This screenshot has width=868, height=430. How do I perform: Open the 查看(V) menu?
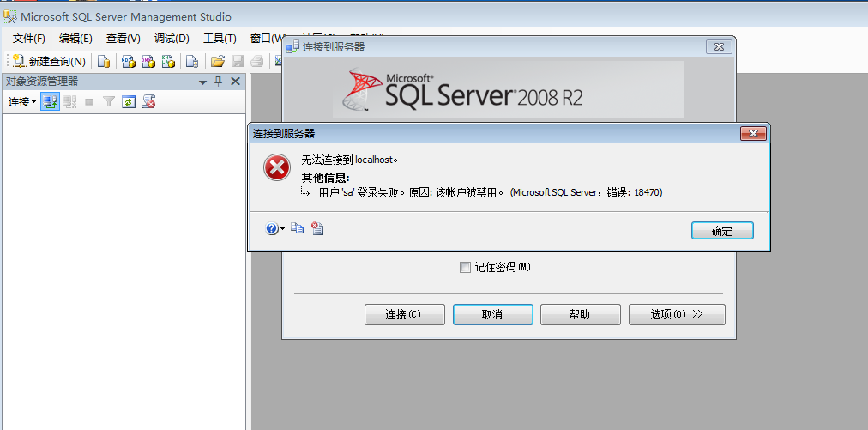point(124,39)
